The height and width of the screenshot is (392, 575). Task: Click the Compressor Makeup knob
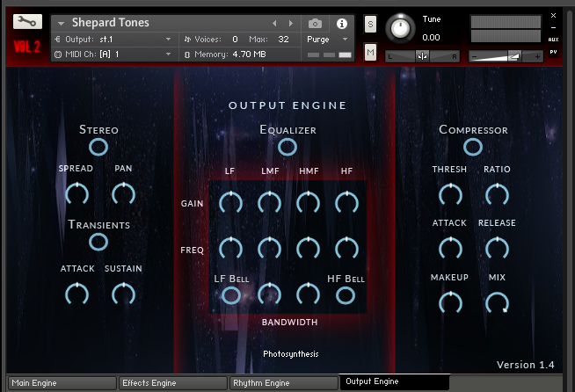click(x=450, y=303)
